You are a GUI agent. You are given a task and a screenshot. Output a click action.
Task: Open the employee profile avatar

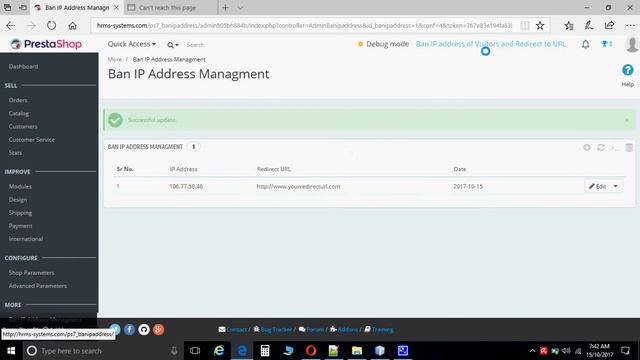tap(632, 44)
